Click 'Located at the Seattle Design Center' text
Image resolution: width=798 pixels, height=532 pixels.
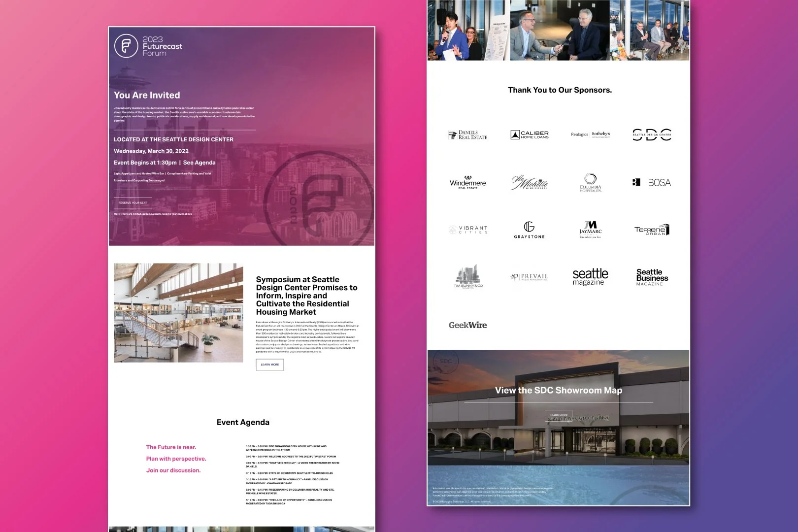pos(173,139)
